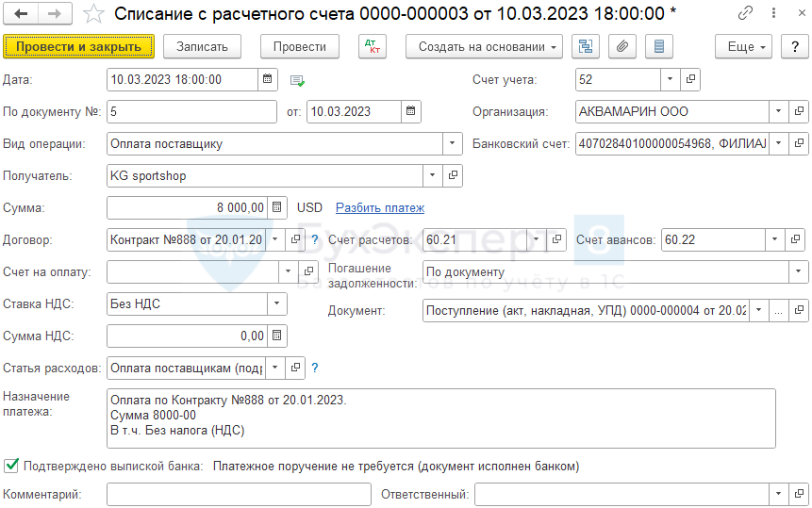This screenshot has height=508, width=812.
Task: Open the Дт/Кт postings icon
Action: (373, 46)
